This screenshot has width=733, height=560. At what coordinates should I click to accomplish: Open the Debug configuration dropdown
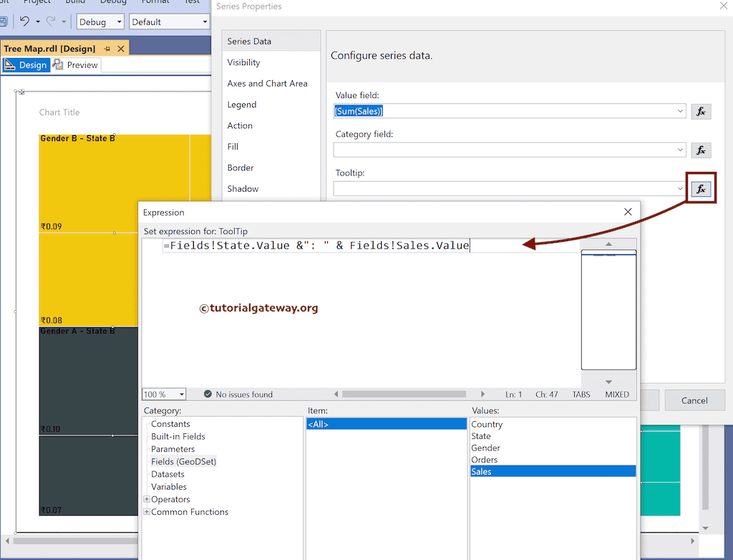(118, 21)
